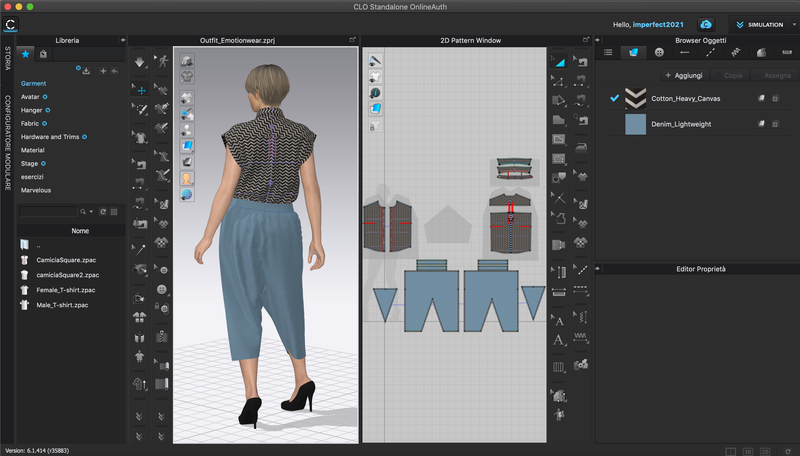The height and width of the screenshot is (456, 800).
Task: Click the CLO cloud icon beside username
Action: tap(706, 24)
